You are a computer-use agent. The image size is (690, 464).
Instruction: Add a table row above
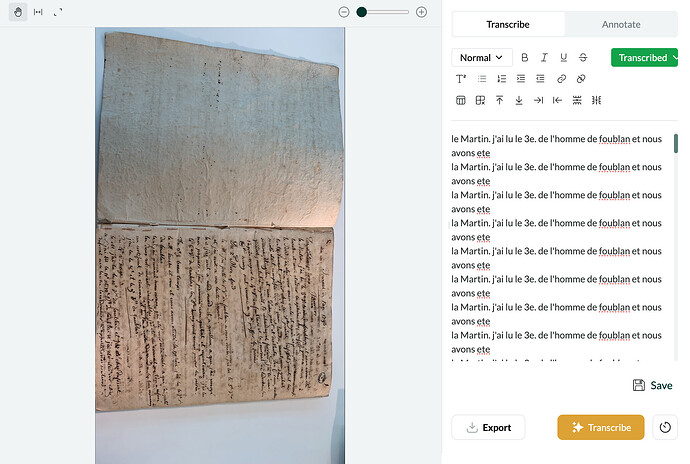point(499,100)
